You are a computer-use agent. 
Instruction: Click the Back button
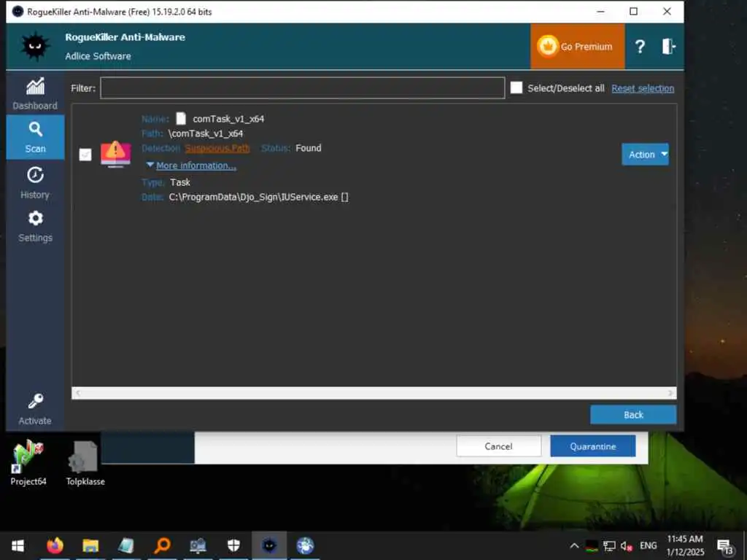point(633,415)
